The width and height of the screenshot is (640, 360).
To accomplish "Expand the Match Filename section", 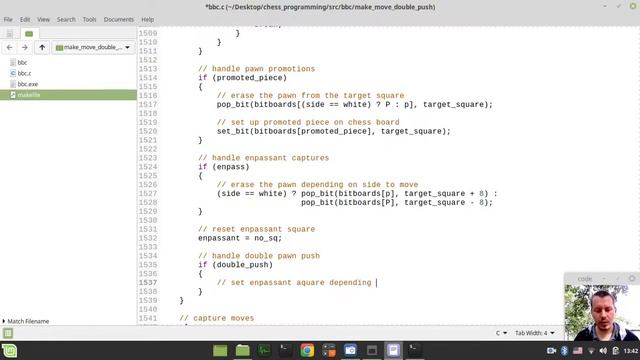I will coord(26,321).
